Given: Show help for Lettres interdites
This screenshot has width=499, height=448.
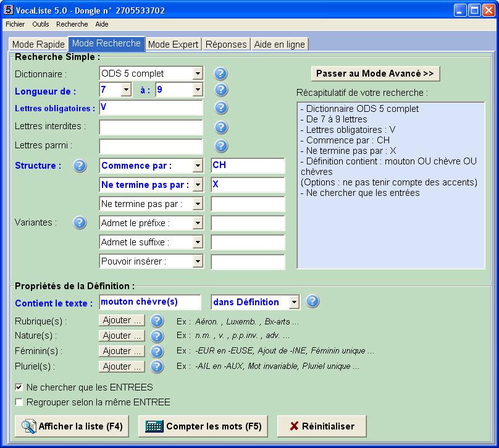Looking at the screenshot, I should (x=221, y=127).
